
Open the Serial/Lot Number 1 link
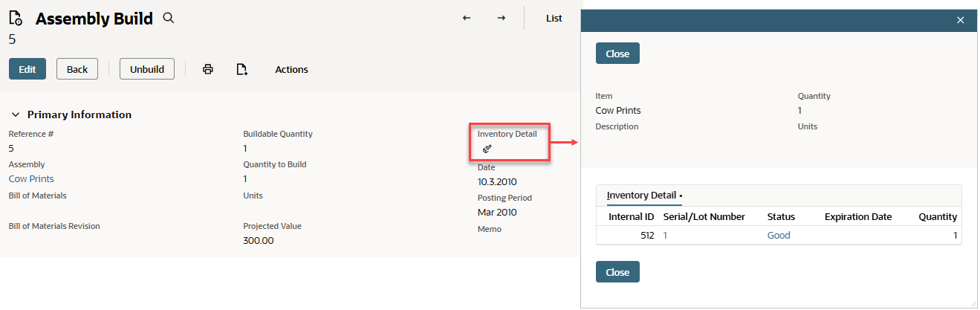(x=665, y=235)
